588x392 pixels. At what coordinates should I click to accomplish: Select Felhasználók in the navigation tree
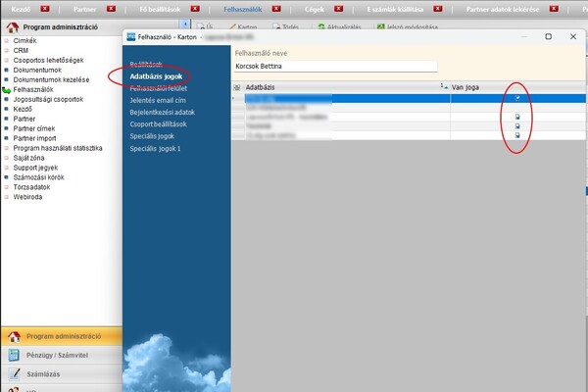(33, 89)
